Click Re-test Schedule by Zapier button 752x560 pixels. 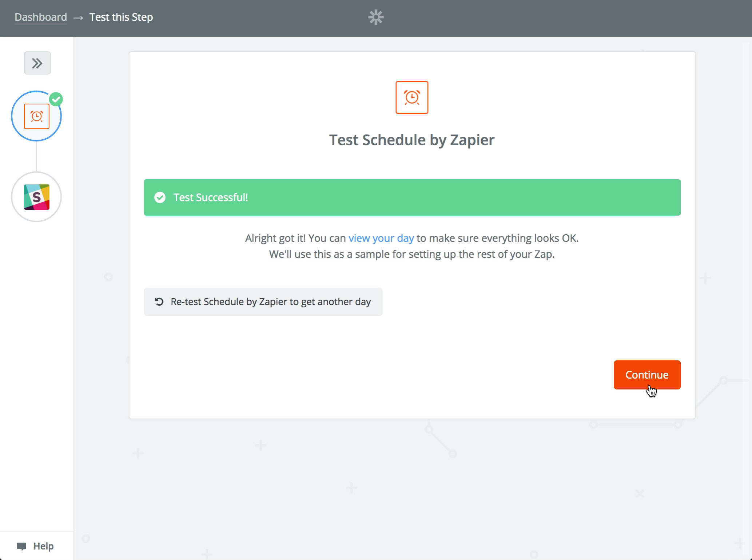[x=263, y=301]
